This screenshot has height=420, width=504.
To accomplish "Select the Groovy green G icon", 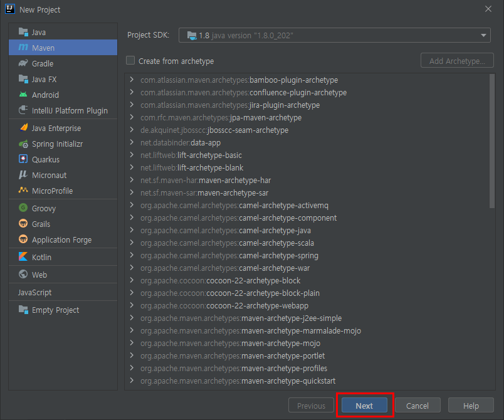I will [x=23, y=208].
